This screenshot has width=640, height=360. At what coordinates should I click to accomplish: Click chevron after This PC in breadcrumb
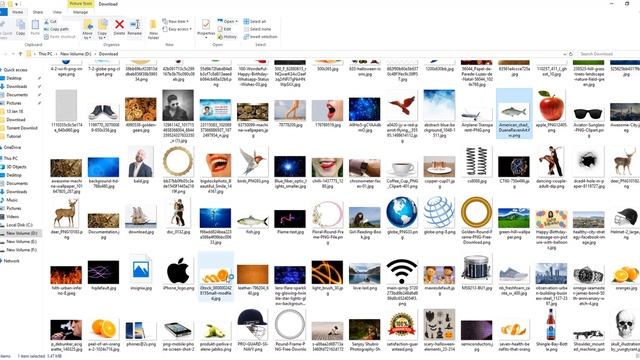point(57,54)
